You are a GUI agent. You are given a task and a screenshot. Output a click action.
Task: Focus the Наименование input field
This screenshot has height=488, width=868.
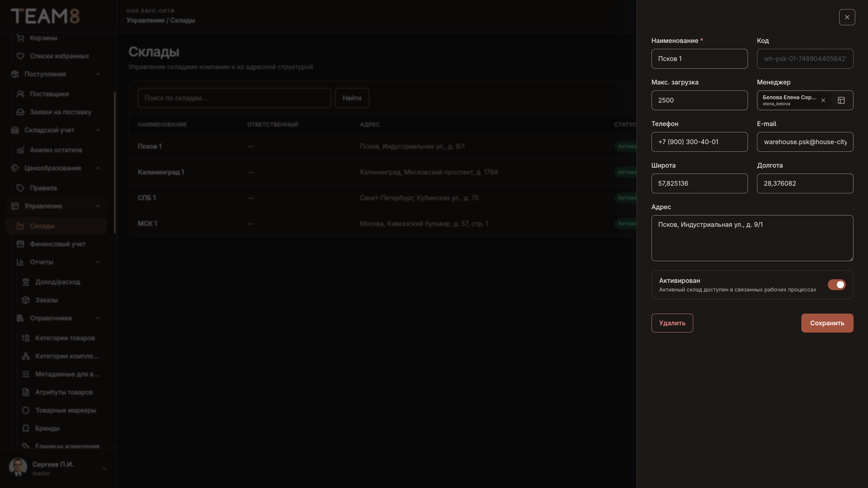point(699,58)
